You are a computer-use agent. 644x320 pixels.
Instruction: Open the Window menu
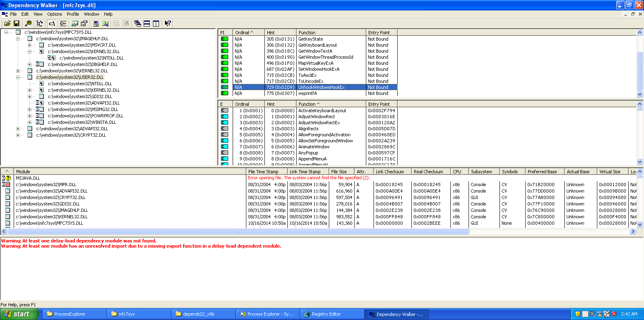91,14
